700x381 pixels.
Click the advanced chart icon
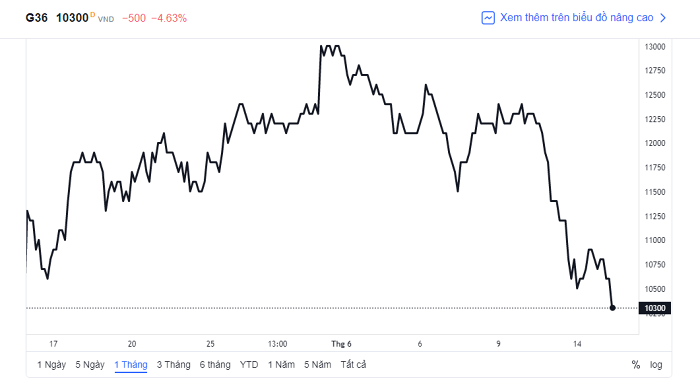(488, 18)
